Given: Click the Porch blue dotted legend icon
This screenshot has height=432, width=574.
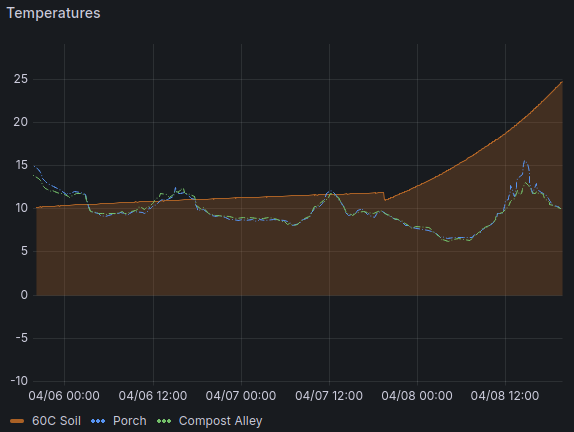Looking at the screenshot, I should (98, 421).
